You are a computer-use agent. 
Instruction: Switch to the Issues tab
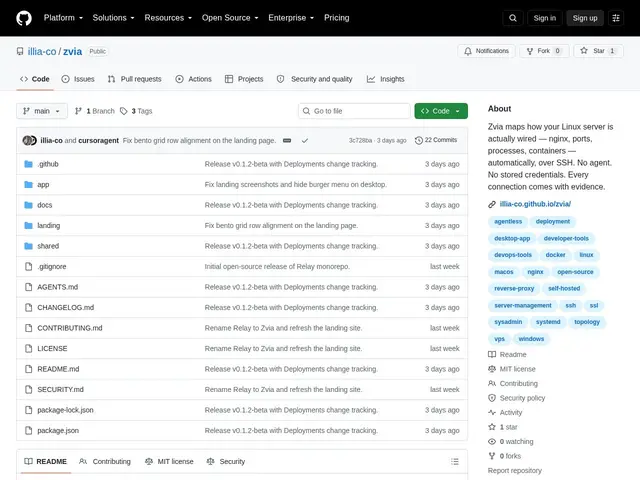point(78,79)
